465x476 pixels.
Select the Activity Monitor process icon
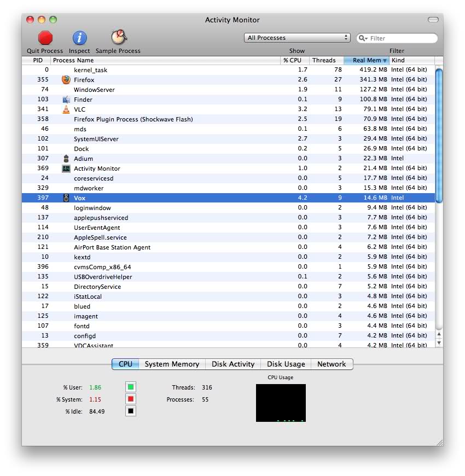pos(66,169)
